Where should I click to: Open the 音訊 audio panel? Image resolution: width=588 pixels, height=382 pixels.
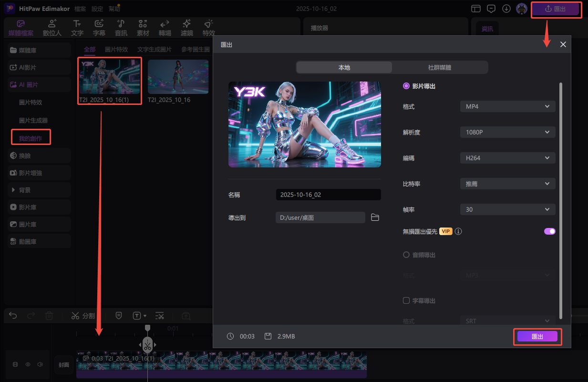click(x=121, y=28)
